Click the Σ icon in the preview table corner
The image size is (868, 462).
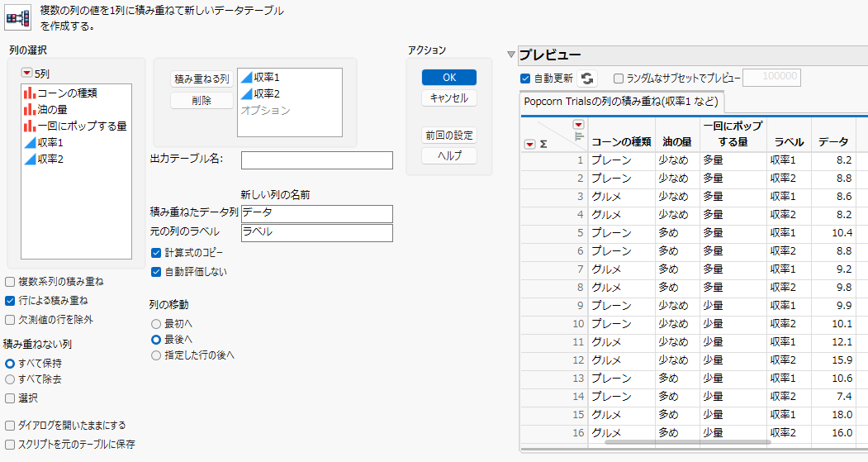[543, 144]
